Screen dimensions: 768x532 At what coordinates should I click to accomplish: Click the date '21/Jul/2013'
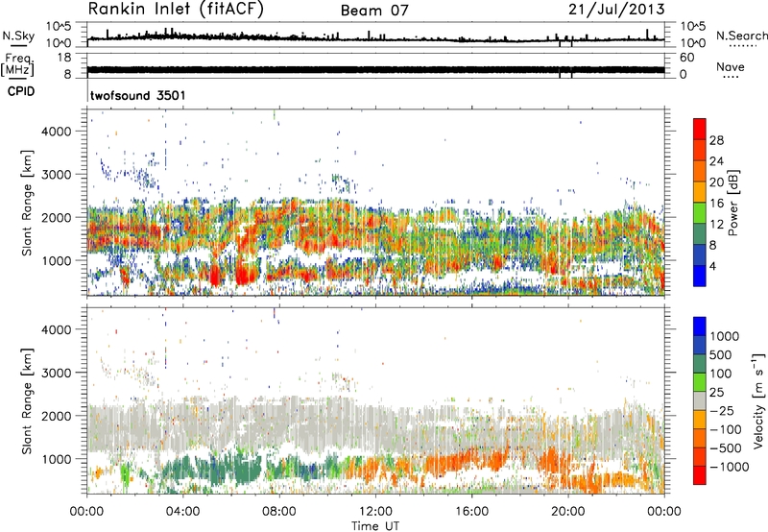[616, 10]
